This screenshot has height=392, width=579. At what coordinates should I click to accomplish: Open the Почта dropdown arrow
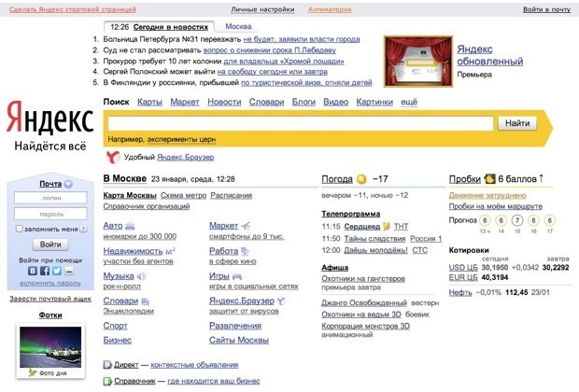(x=68, y=184)
